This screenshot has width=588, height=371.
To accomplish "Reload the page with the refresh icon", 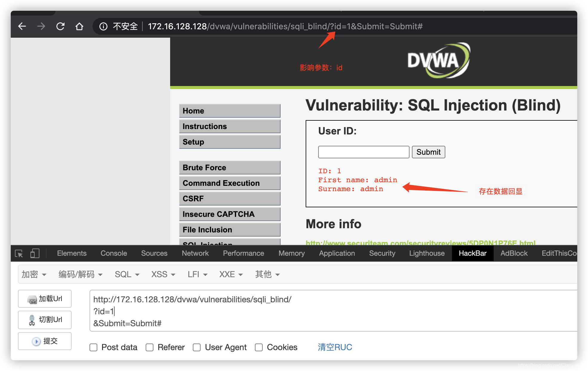I will click(60, 26).
